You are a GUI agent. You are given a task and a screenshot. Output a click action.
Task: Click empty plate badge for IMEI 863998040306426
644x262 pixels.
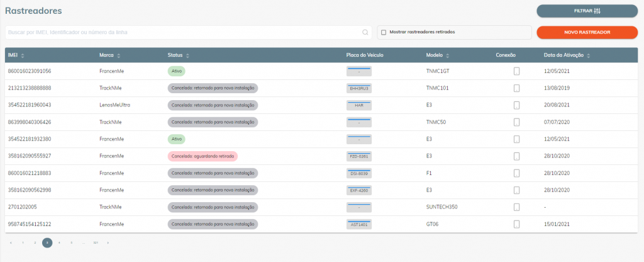click(x=359, y=122)
